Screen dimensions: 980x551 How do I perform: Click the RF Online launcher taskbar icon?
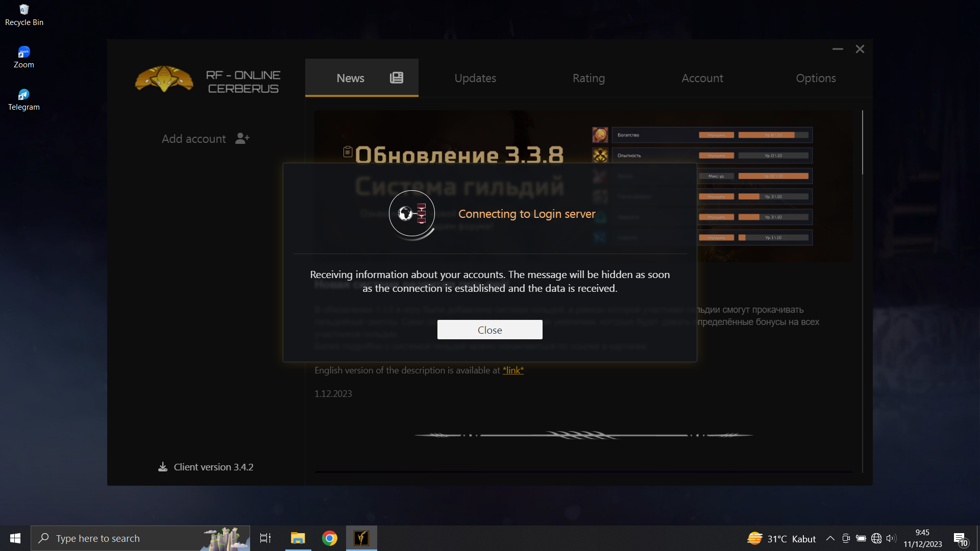point(361,538)
